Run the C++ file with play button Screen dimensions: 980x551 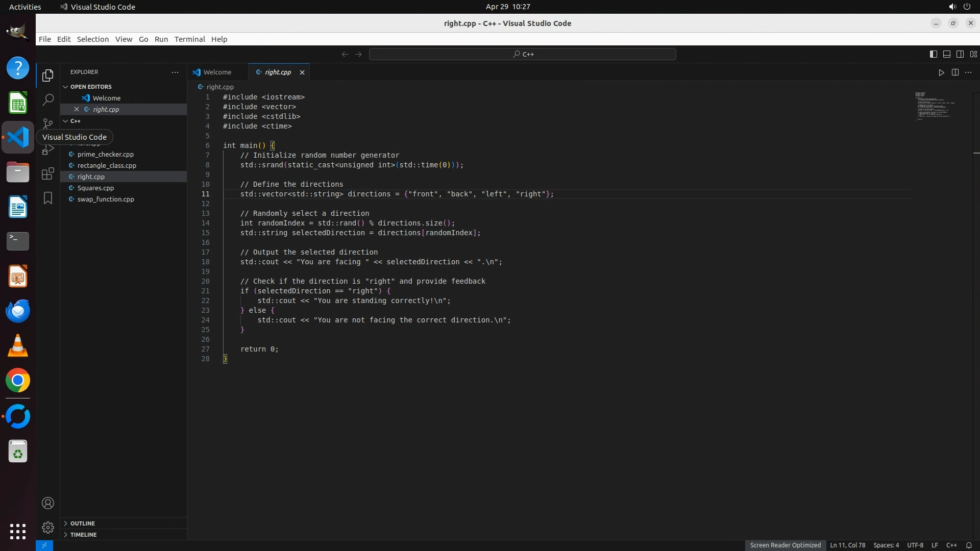(941, 72)
